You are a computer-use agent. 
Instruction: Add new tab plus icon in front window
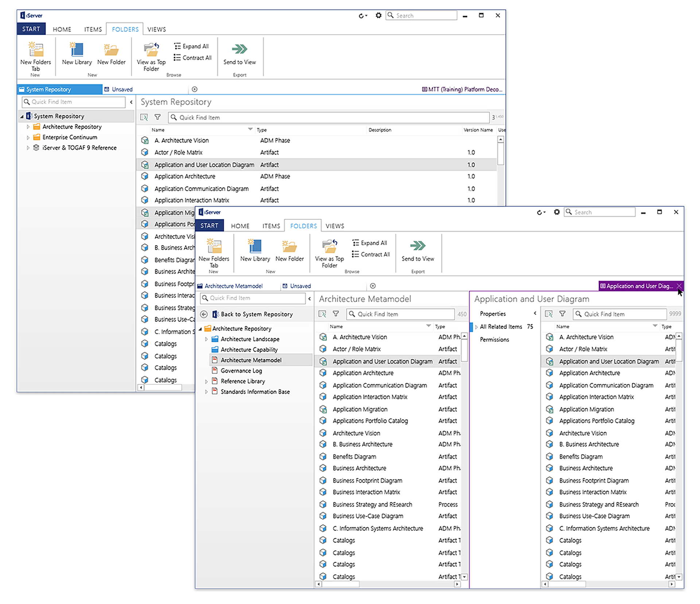coord(373,286)
